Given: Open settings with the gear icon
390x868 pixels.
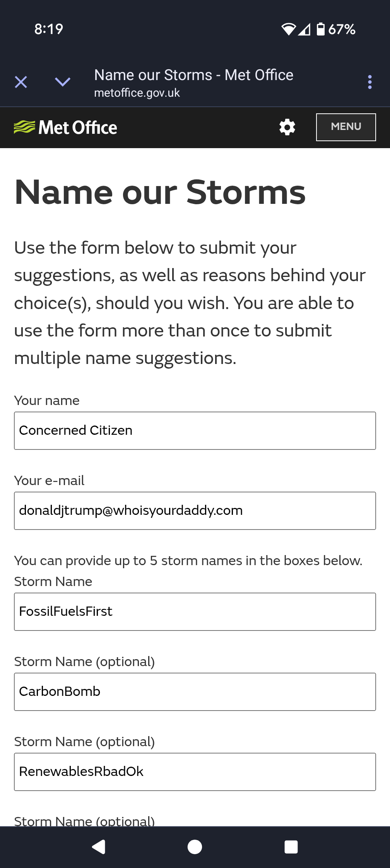Looking at the screenshot, I should [x=287, y=127].
